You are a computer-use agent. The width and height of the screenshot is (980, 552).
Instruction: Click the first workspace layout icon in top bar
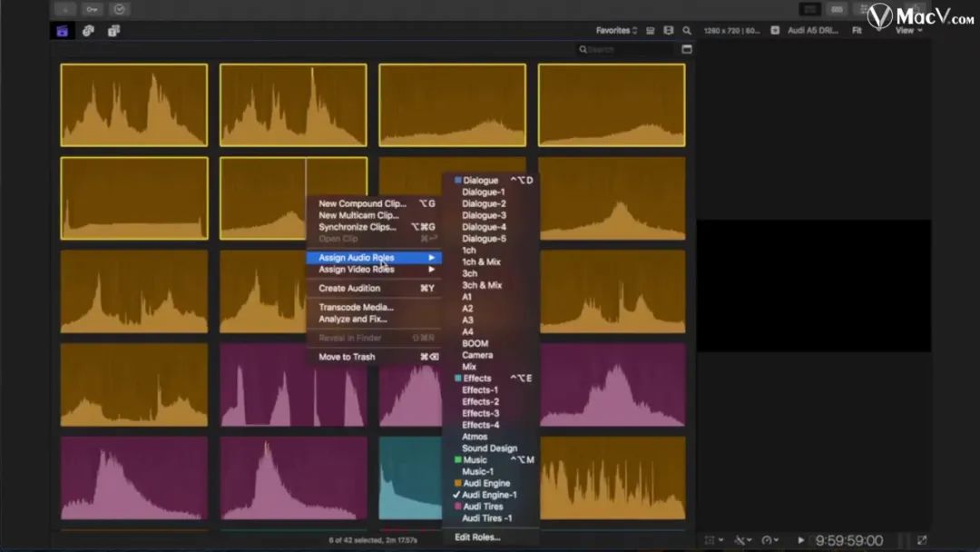tap(810, 9)
